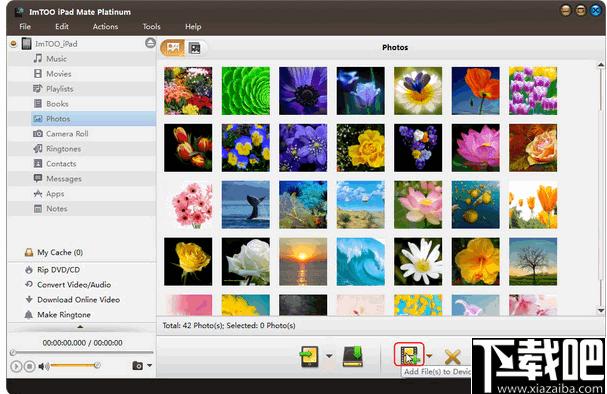
Task: Select the whale tail thumbnail
Action: 246,205
